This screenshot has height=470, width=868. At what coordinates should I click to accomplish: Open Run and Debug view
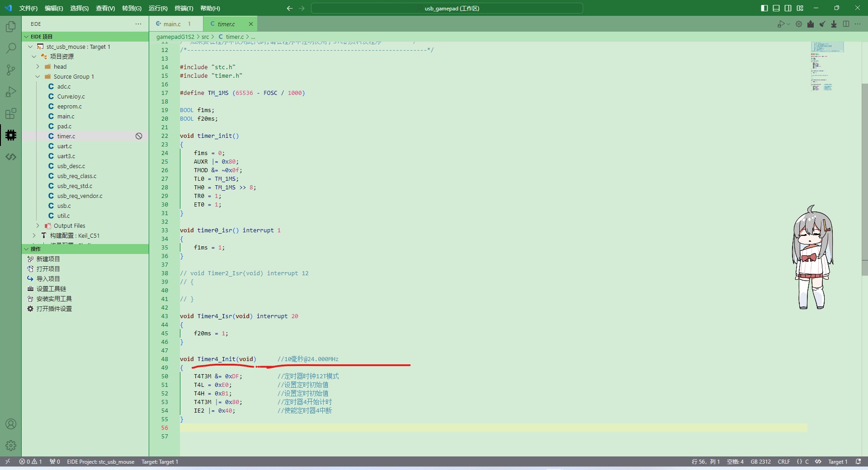11,92
